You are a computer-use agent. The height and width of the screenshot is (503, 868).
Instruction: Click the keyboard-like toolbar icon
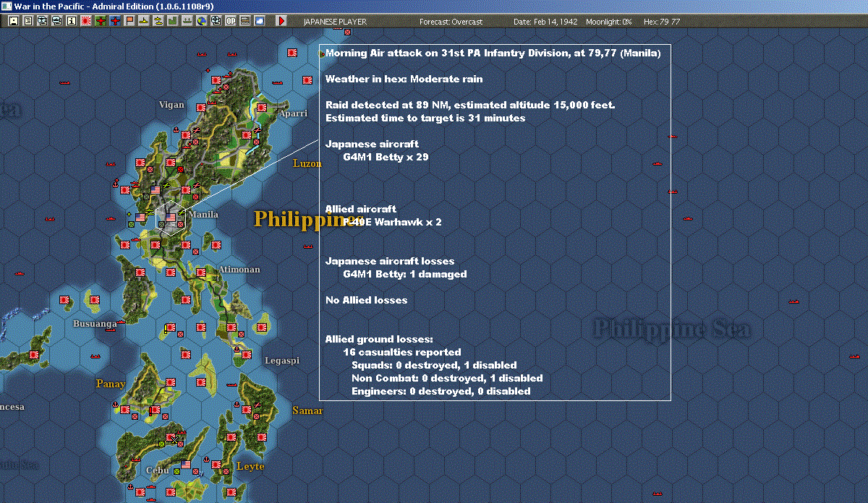pyautogui.click(x=245, y=21)
